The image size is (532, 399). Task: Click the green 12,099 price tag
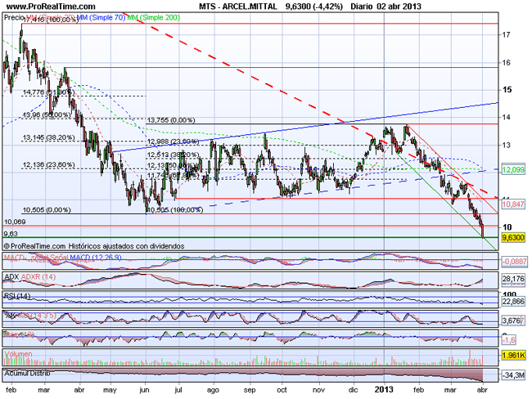512,168
